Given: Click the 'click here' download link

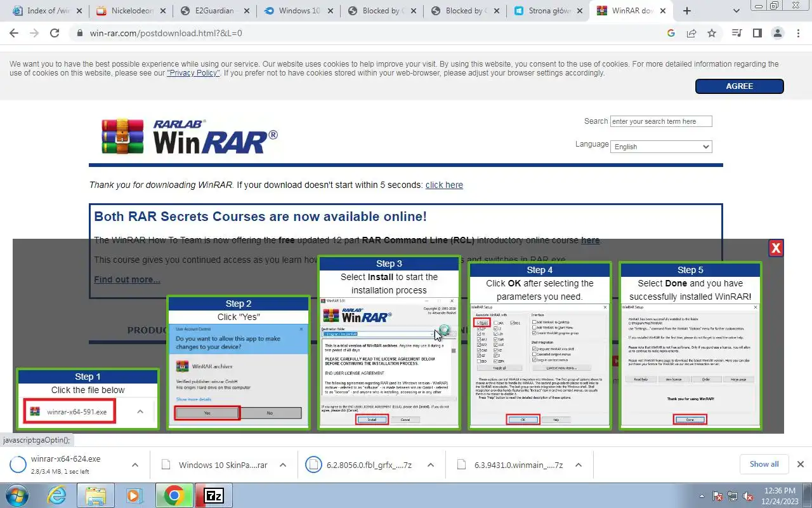Looking at the screenshot, I should [444, 185].
